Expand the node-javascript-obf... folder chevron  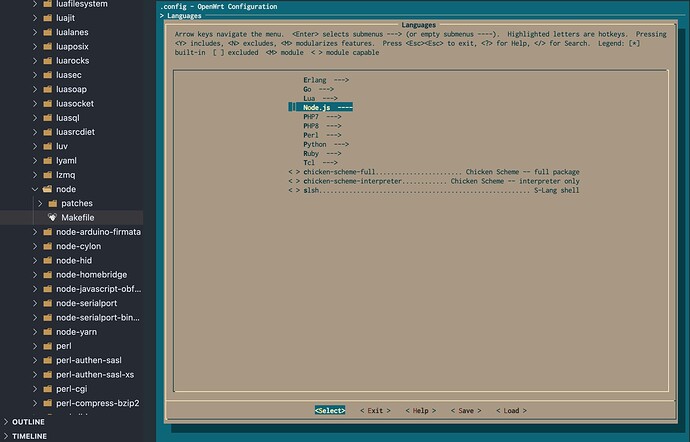click(35, 289)
